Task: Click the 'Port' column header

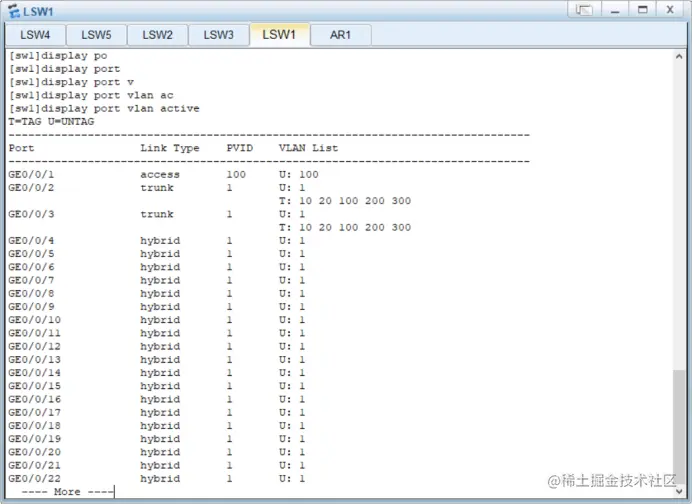Action: (21, 148)
